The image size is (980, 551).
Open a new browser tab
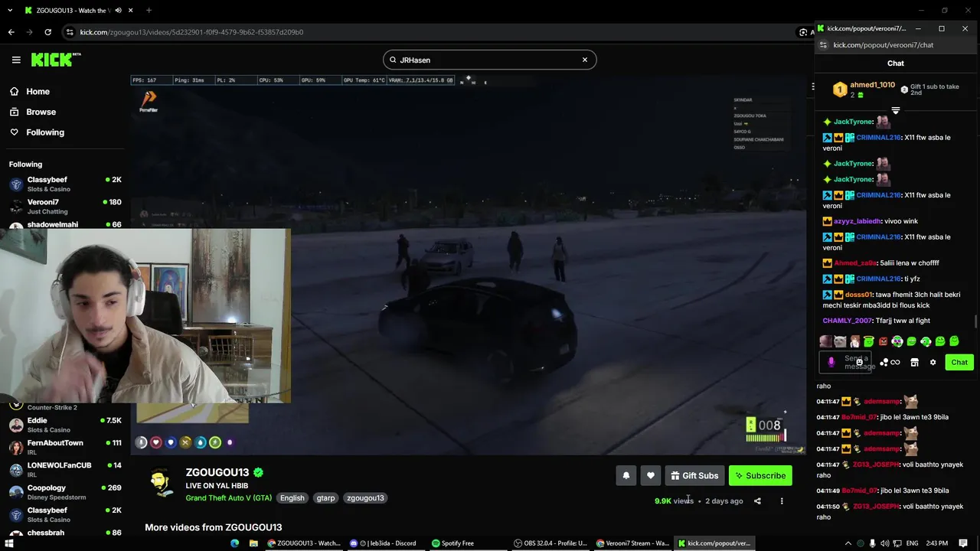coord(149,11)
